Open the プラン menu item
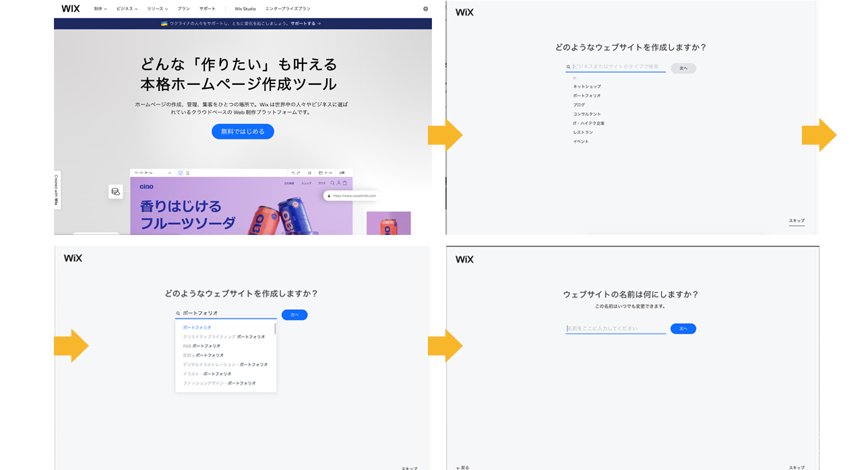The width and height of the screenshot is (868, 470). 183,9
